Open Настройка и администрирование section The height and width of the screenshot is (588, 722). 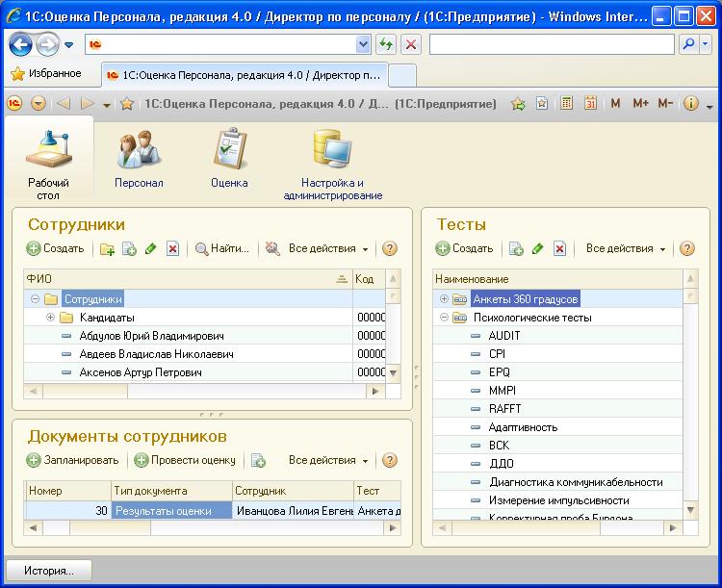coord(332,166)
